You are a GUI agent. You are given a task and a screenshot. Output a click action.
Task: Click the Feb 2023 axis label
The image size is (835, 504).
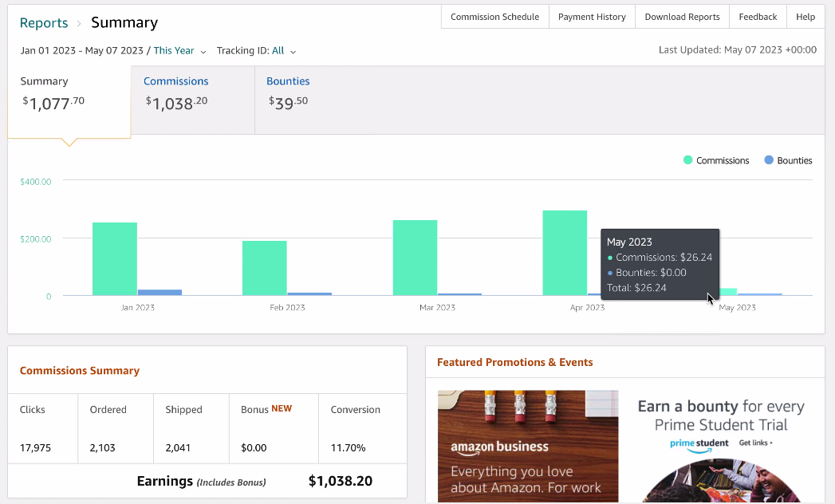(288, 307)
